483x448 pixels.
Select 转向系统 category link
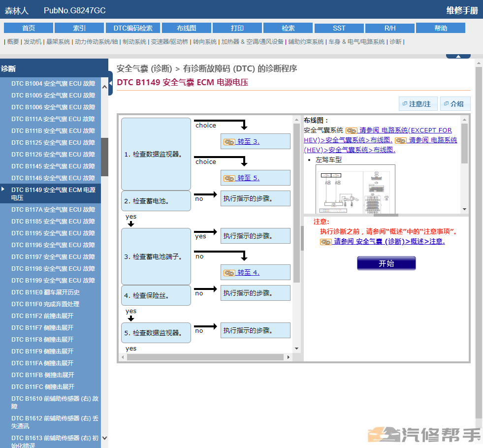point(205,41)
